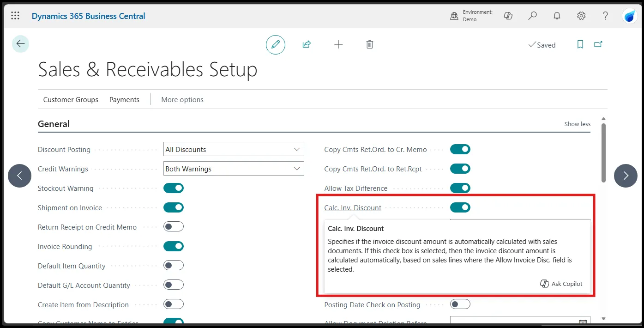Viewport: 644px width, 328px height.
Task: Click the bookmark icon
Action: point(580,44)
